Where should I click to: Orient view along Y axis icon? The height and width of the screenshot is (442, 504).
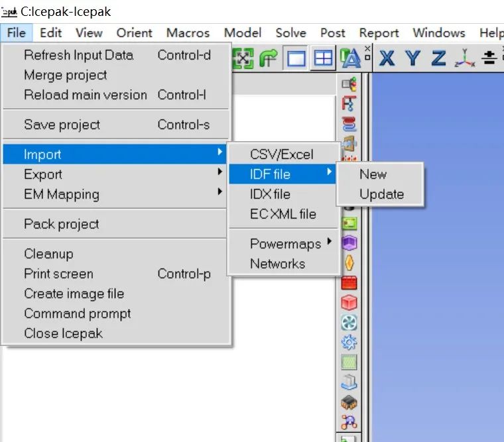coord(412,58)
